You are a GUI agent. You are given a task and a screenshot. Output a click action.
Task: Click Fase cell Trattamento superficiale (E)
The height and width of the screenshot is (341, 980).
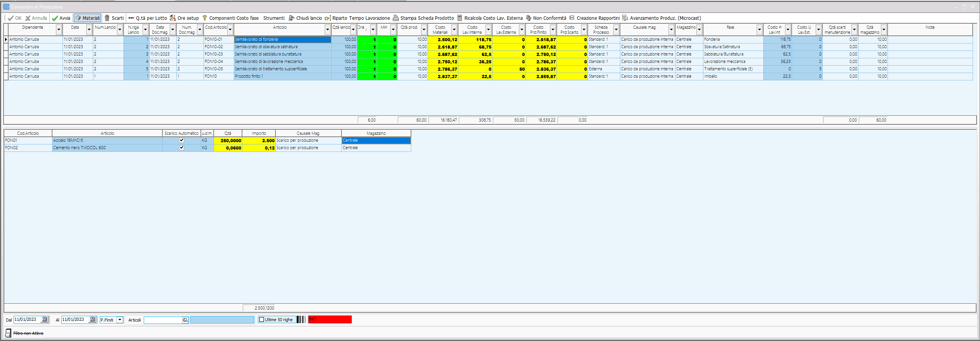click(733, 69)
